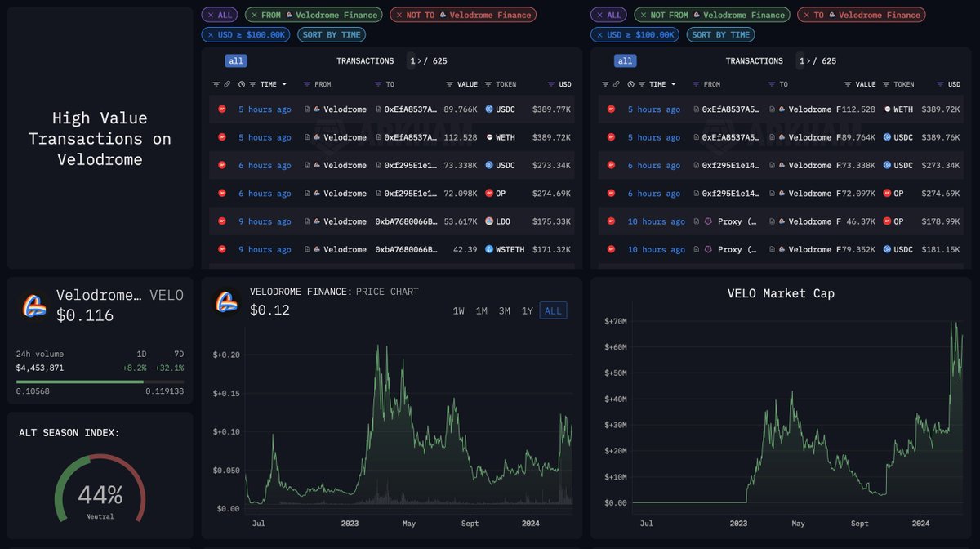Toggle the 'all' chip in the TO Velodrome table

pos(625,60)
